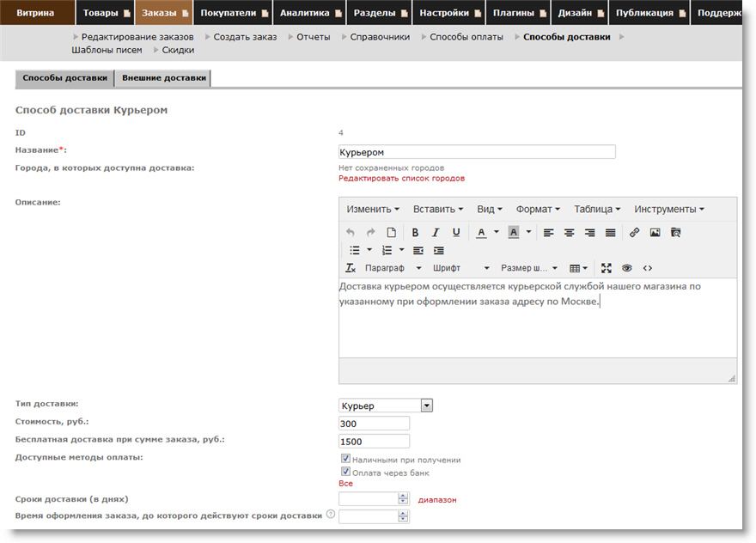Click the Стоимость field with 300
Image resolution: width=756 pixels, height=543 pixels.
(375, 424)
